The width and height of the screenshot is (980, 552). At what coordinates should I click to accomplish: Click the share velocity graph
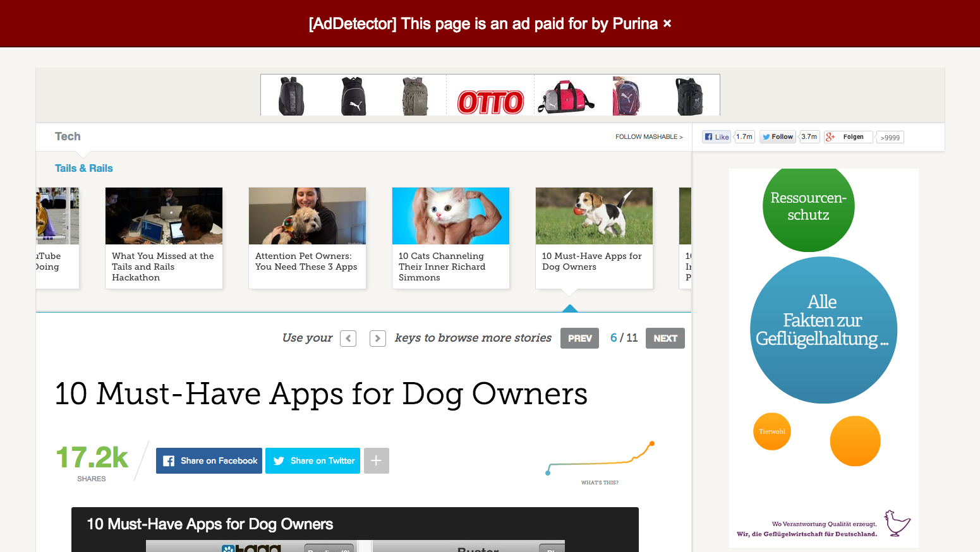(x=600, y=458)
